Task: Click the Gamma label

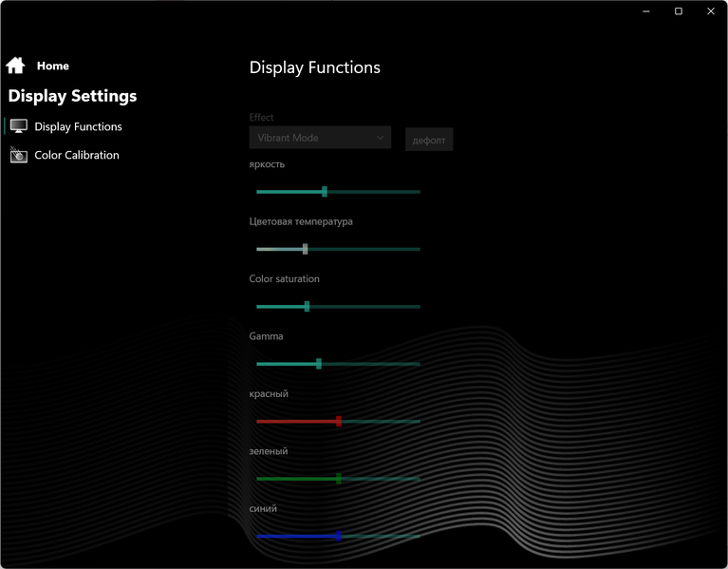Action: [266, 336]
